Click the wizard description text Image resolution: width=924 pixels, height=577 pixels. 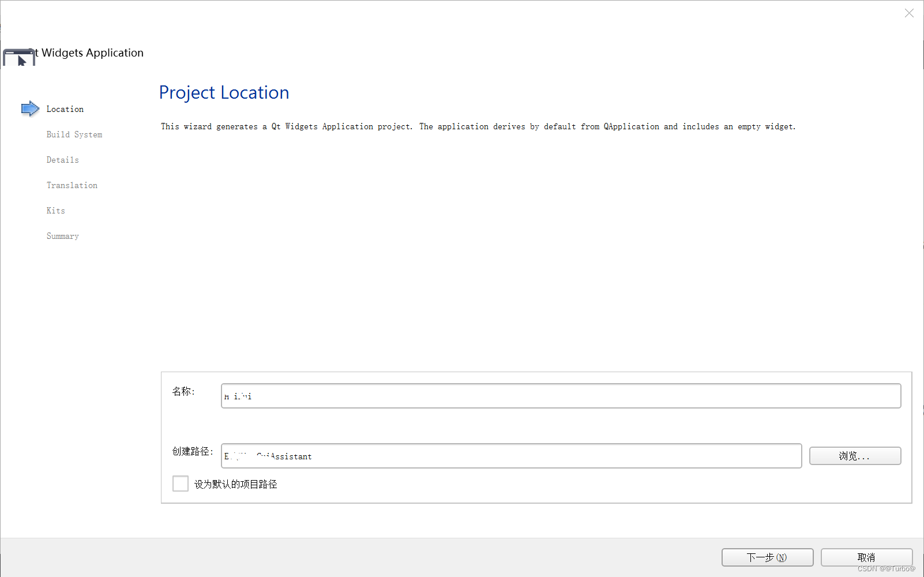478,126
